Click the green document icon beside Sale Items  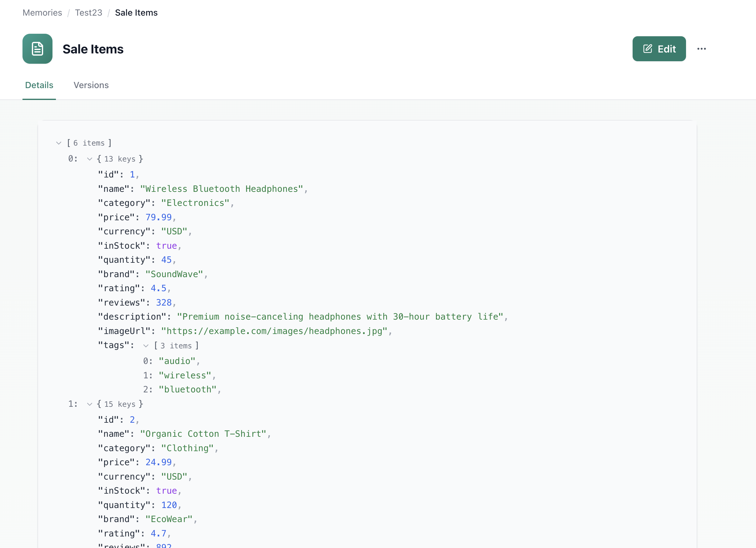pos(37,49)
